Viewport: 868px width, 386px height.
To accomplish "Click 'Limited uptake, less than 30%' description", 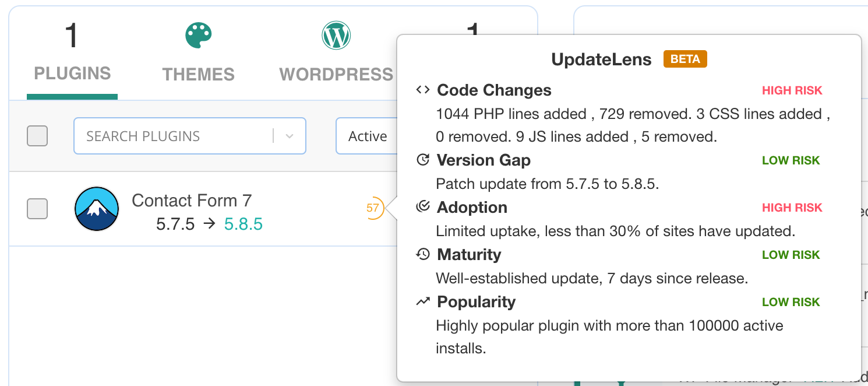I will [x=616, y=231].
